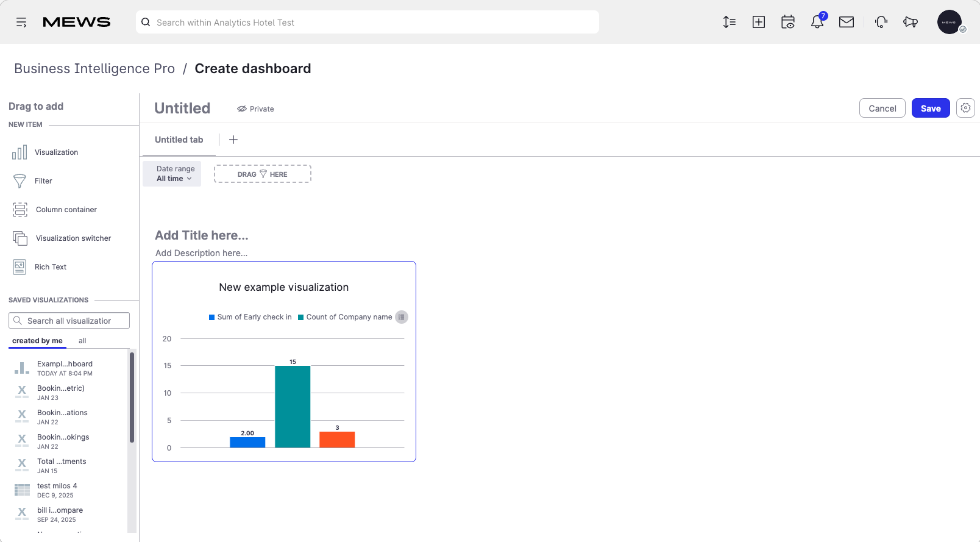Viewport: 980px width, 542px height.
Task: Toggle the Private visibility setting
Action: pos(255,109)
